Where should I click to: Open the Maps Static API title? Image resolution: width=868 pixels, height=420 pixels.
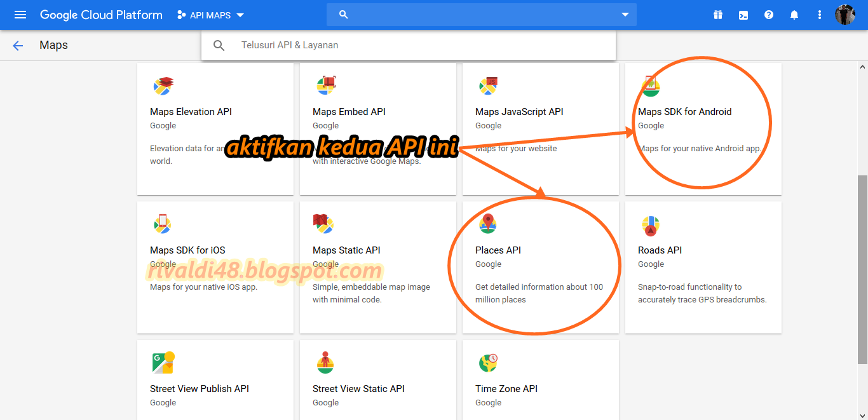click(x=346, y=250)
